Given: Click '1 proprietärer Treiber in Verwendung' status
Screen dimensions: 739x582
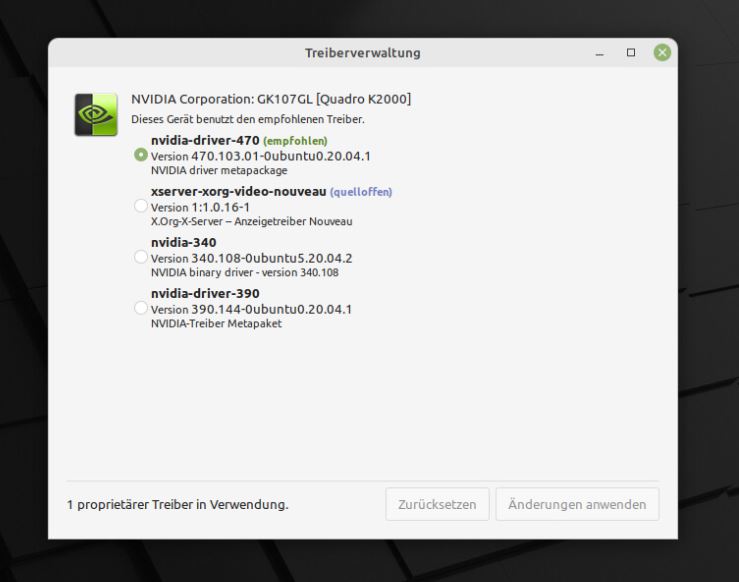Looking at the screenshot, I should (x=178, y=504).
